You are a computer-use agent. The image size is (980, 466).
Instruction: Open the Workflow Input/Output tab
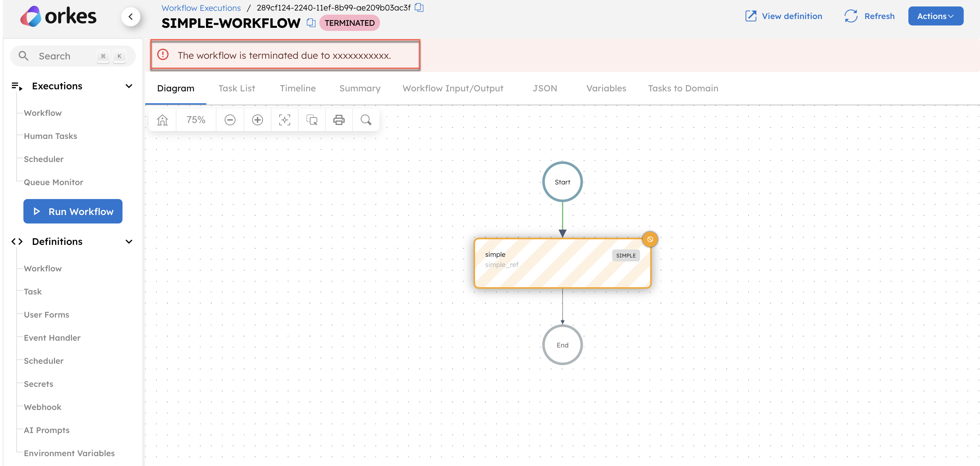coord(453,88)
